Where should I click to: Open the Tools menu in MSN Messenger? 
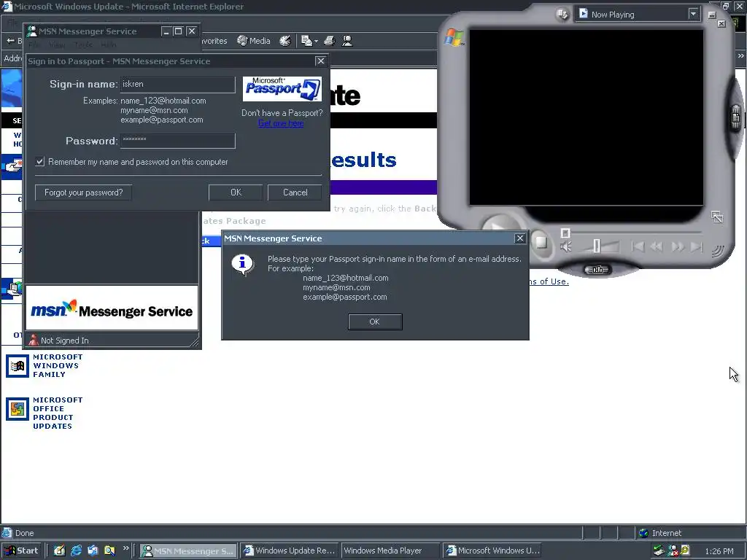(x=83, y=44)
